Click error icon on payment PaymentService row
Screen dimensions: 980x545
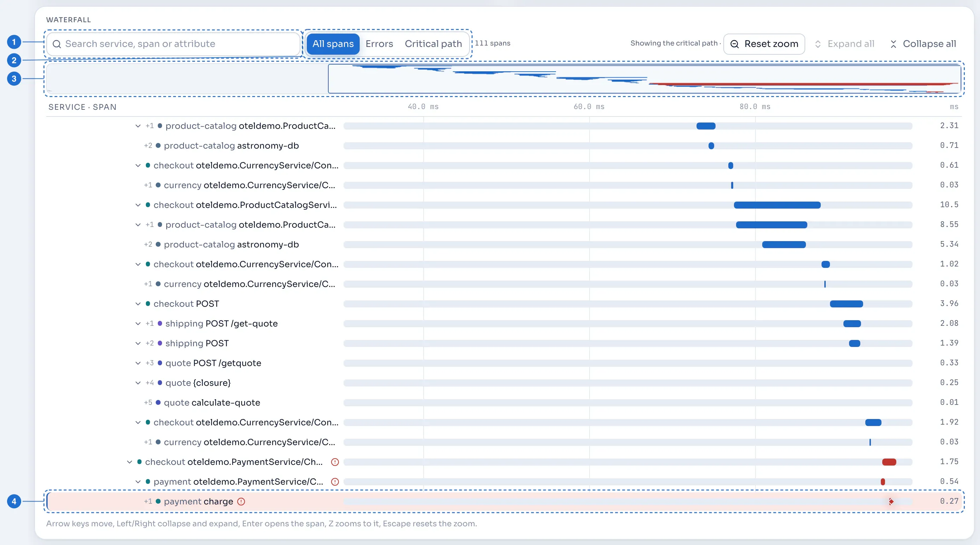[x=335, y=481]
